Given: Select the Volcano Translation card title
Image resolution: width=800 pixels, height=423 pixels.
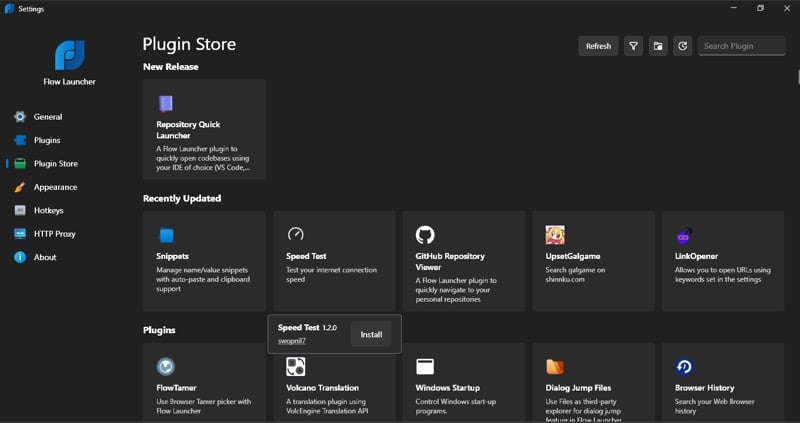Looking at the screenshot, I should [x=322, y=388].
